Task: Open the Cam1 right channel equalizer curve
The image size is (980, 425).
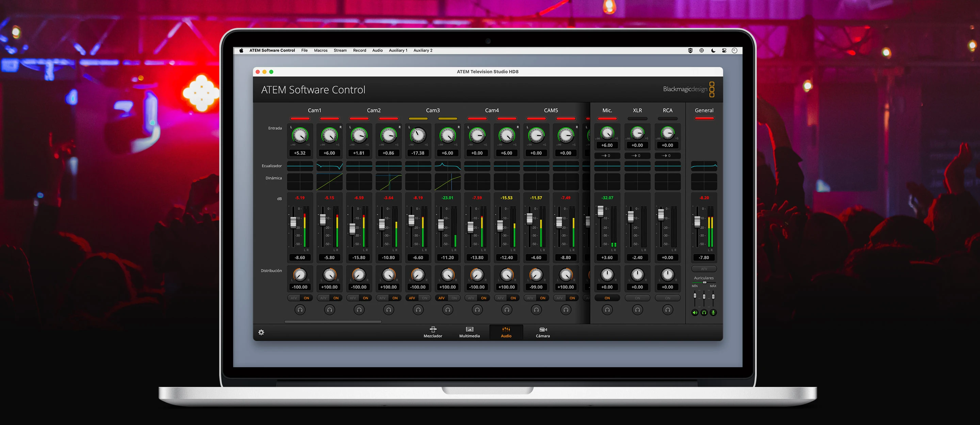Action: pos(329,166)
